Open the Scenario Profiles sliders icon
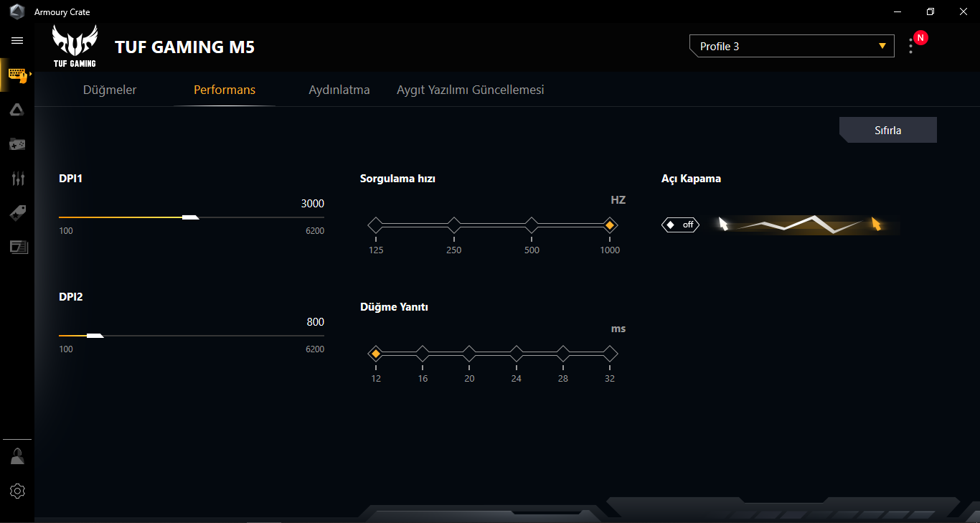This screenshot has width=980, height=523. click(x=18, y=179)
